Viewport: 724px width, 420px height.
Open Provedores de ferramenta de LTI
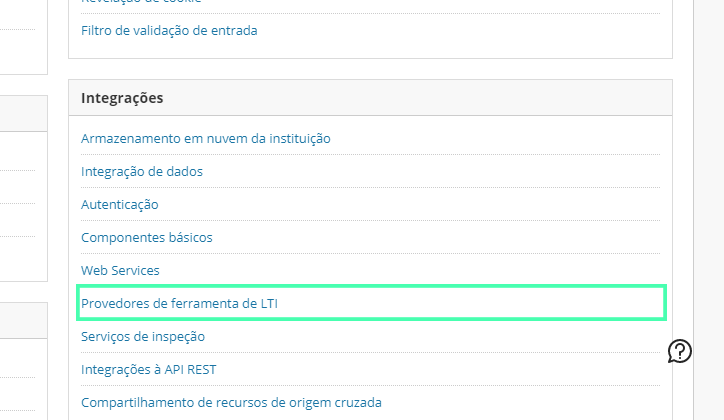(x=180, y=303)
